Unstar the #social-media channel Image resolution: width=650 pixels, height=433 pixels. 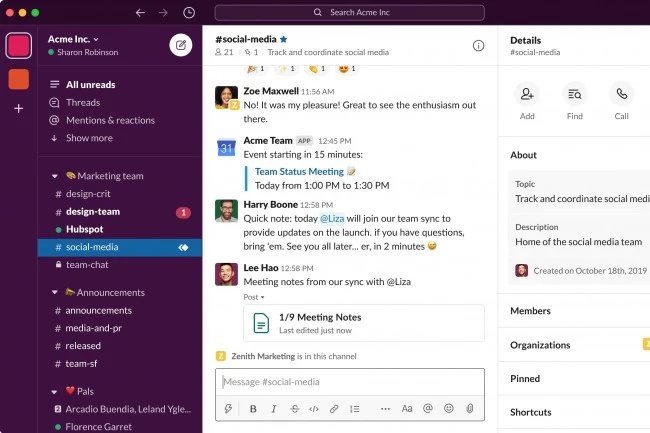(284, 39)
